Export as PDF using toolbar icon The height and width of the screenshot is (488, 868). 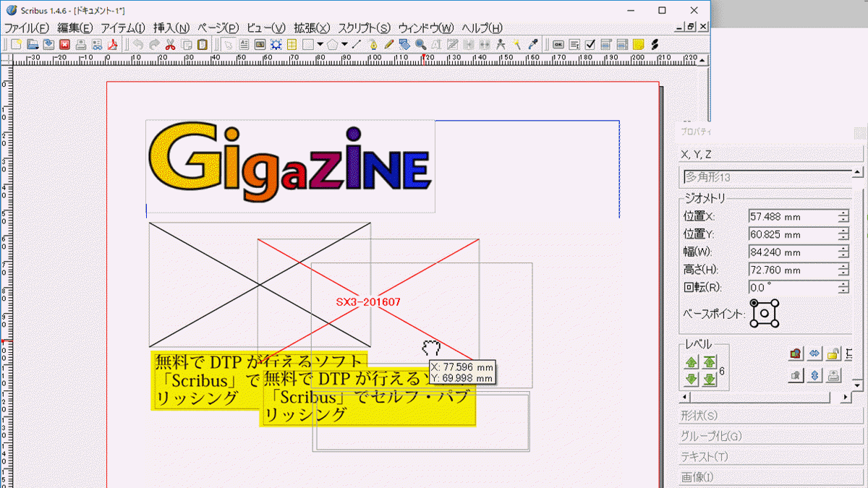click(113, 44)
